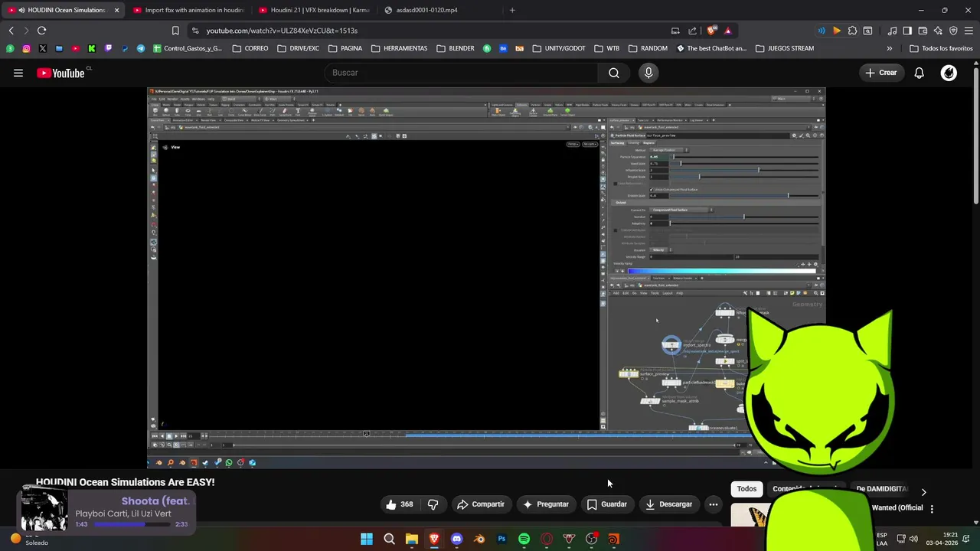Image resolution: width=980 pixels, height=551 pixels.
Task: Click the Preguntar button
Action: click(x=545, y=504)
